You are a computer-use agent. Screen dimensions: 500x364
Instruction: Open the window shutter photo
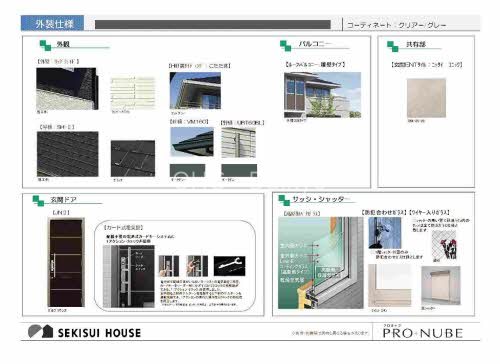coord(441,285)
